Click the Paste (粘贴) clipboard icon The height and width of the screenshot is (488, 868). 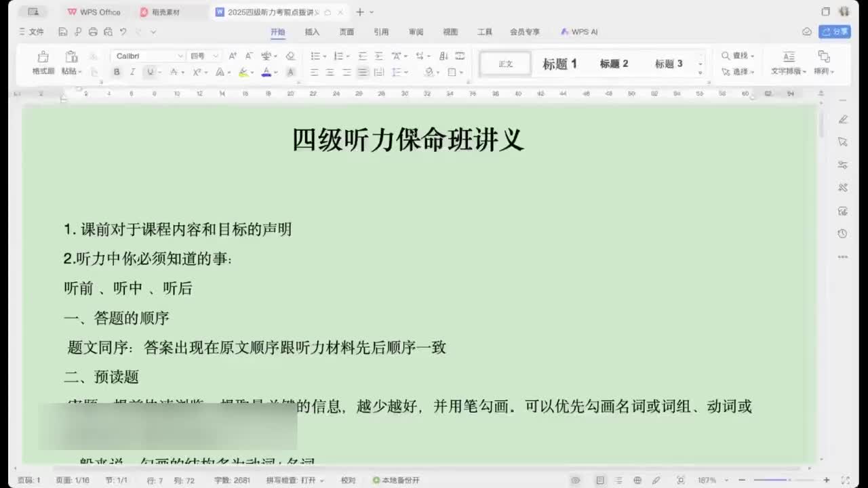tap(71, 57)
